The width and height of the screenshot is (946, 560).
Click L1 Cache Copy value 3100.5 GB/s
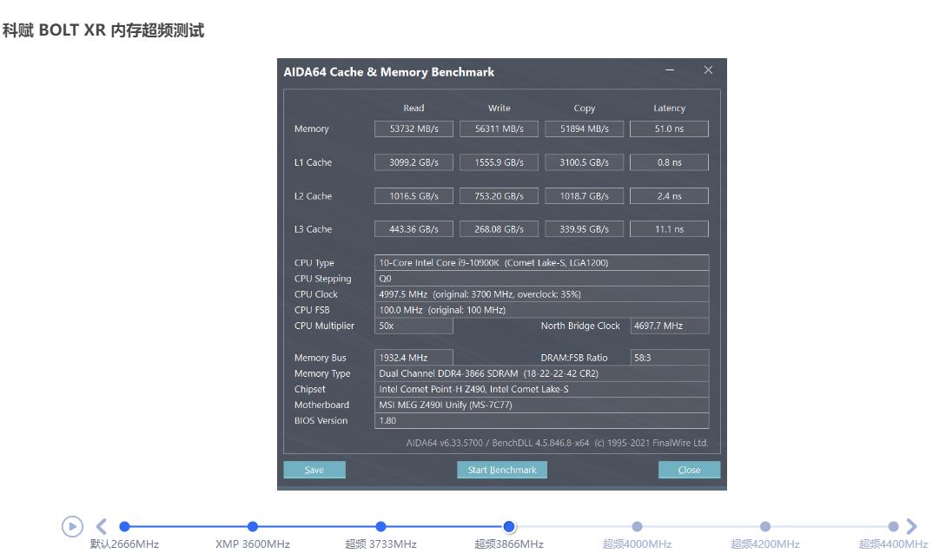(x=584, y=162)
